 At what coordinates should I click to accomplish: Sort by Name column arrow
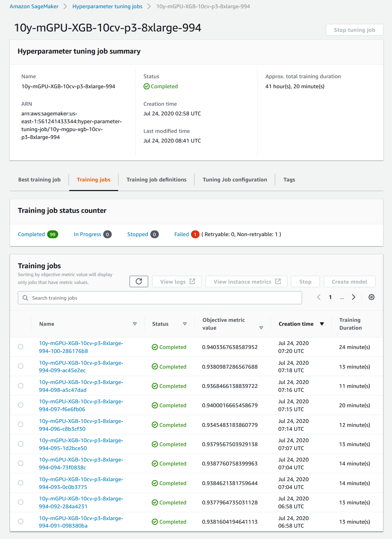pos(135,324)
